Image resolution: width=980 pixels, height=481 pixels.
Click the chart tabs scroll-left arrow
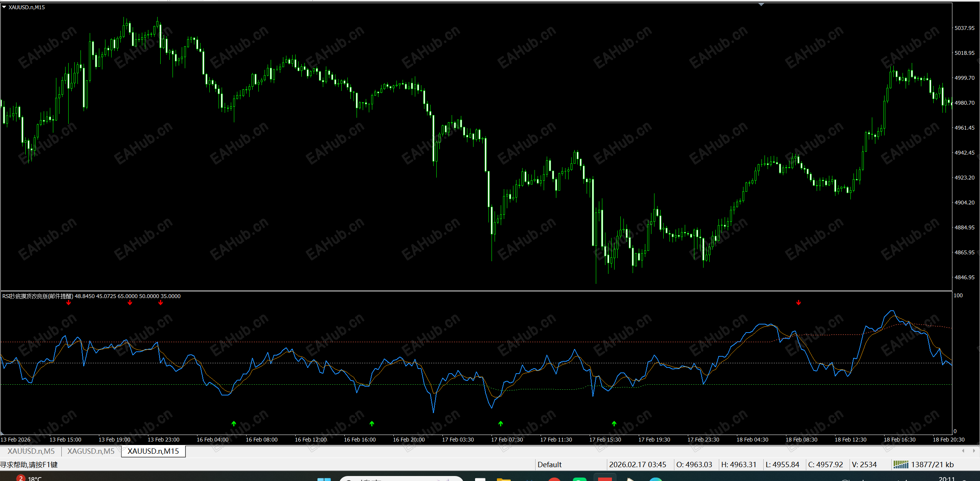click(963, 451)
